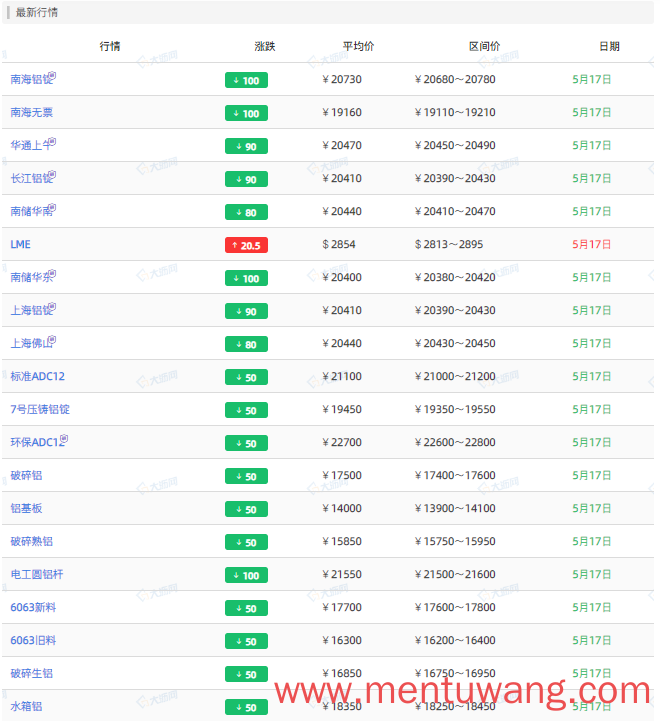Click the 平均价 column header
The image size is (660, 721).
pyautogui.click(x=359, y=46)
